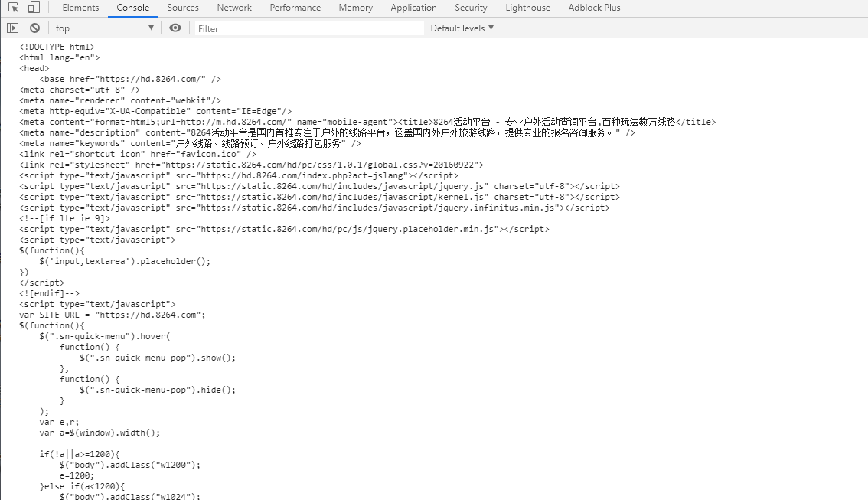Open the Performance tab
The image size is (868, 500).
pyautogui.click(x=295, y=8)
